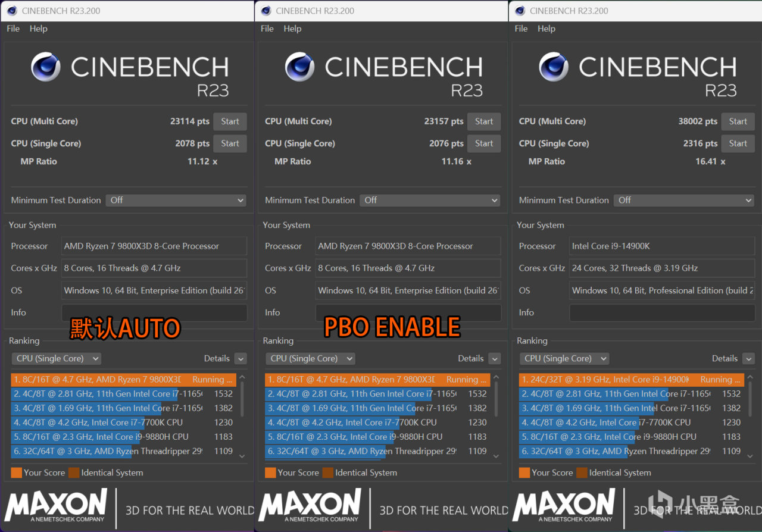
Task: Start Single Core test in middle window
Action: pos(484,143)
